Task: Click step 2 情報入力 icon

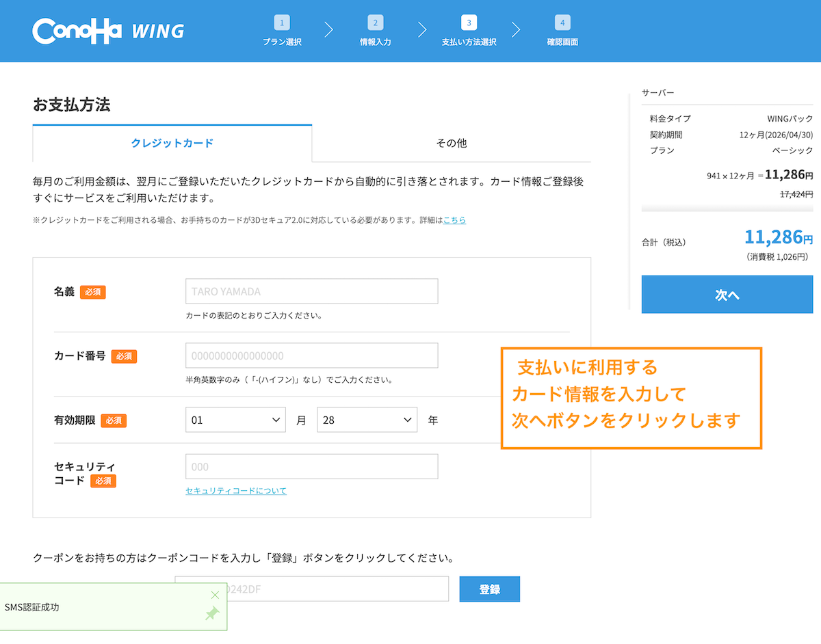Action: coord(375,23)
